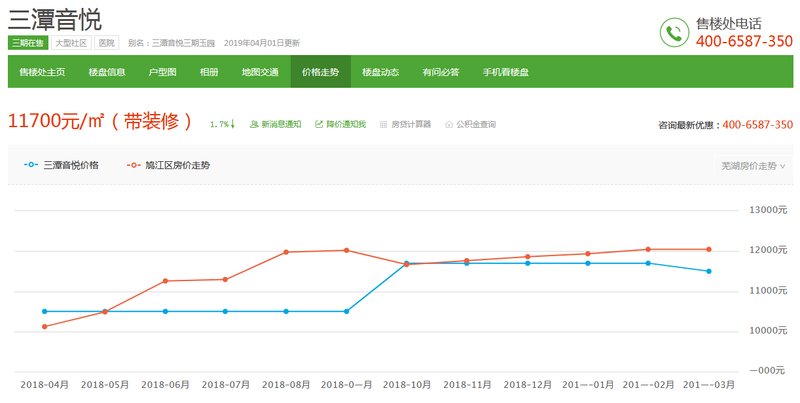This screenshot has width=800, height=403.
Task: Toggle the blue 三潭音悦价格 legend marker
Action: pos(31,165)
